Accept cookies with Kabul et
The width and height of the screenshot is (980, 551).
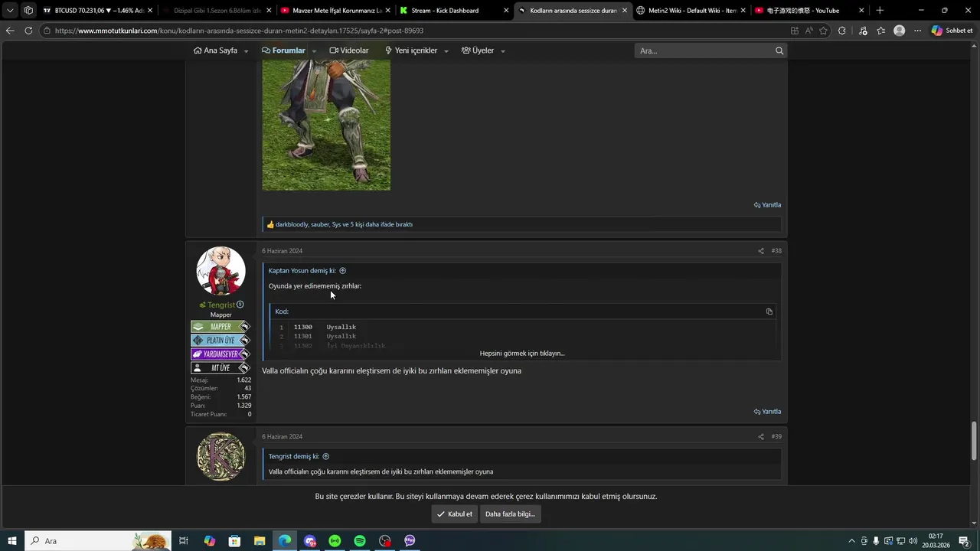(x=455, y=514)
